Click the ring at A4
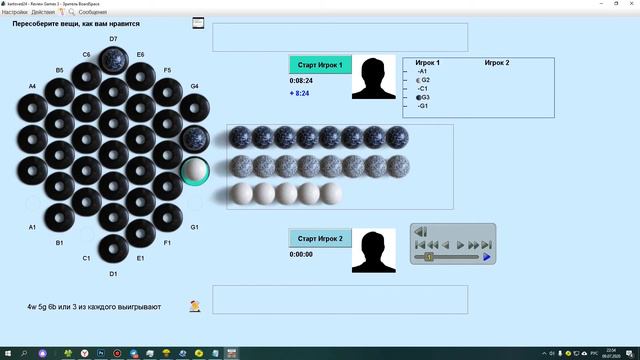640x360 pixels. 32,108
